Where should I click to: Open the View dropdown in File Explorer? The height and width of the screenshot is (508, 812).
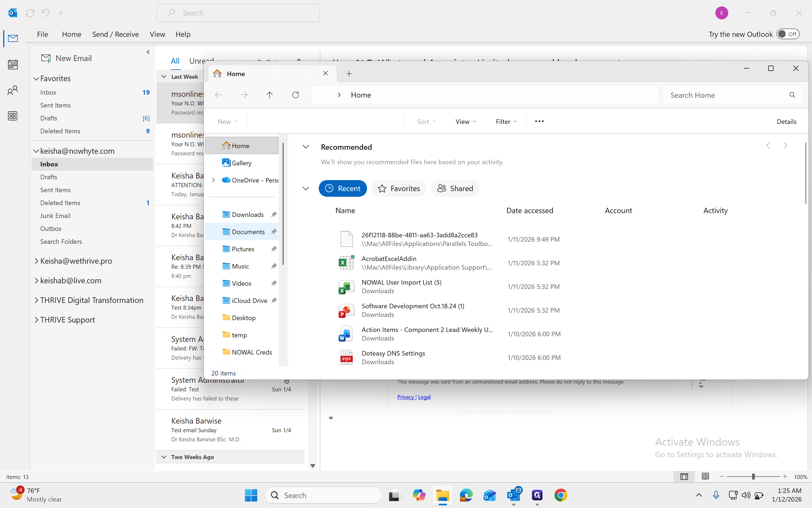tap(466, 121)
